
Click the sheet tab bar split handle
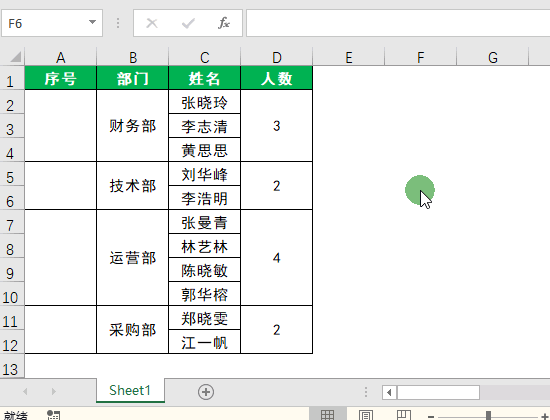pos(366,392)
